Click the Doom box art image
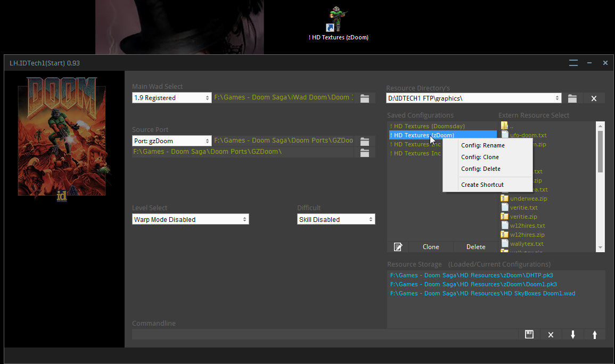The width and height of the screenshot is (615, 364). [x=62, y=139]
